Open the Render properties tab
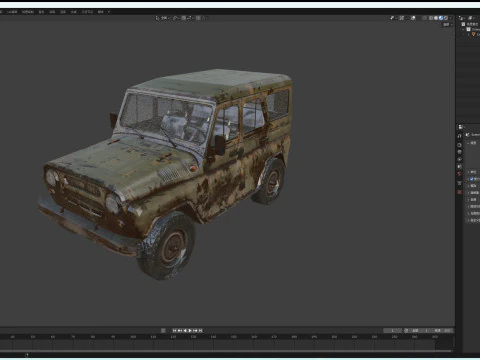The width and height of the screenshot is (480, 360). point(460,145)
